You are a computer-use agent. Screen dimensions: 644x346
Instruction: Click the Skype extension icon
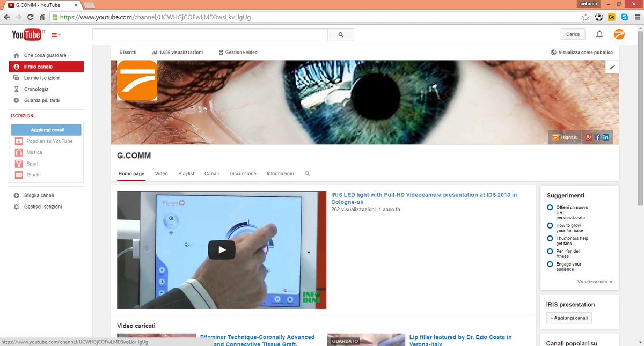coord(625,17)
